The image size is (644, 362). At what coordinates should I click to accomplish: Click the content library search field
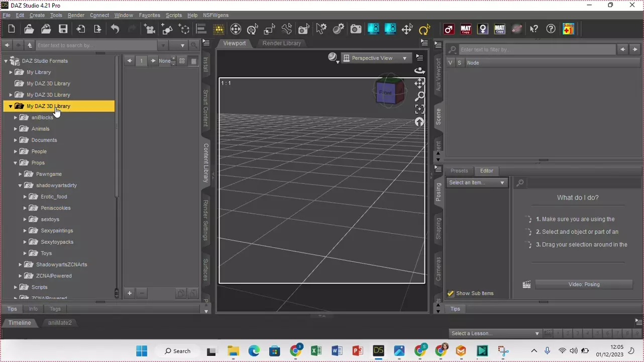[95, 45]
